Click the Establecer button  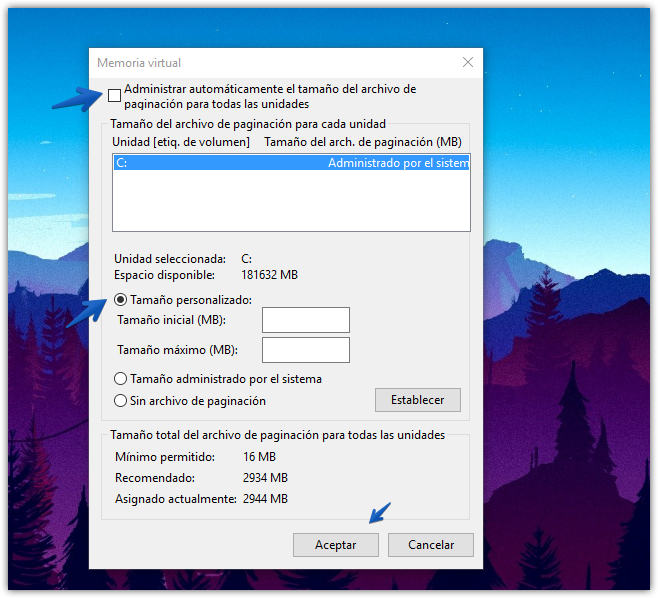click(418, 400)
